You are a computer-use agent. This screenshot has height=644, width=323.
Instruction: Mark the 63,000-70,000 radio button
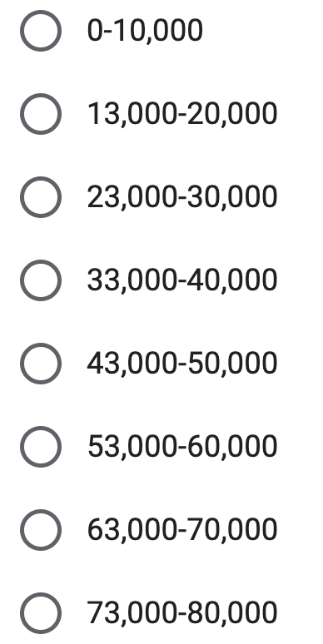coord(41,530)
